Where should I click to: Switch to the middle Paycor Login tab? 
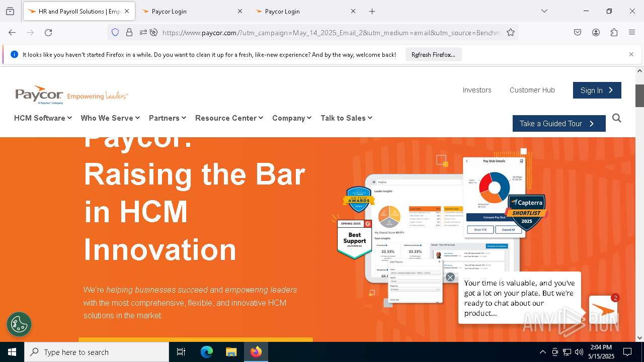tap(191, 11)
